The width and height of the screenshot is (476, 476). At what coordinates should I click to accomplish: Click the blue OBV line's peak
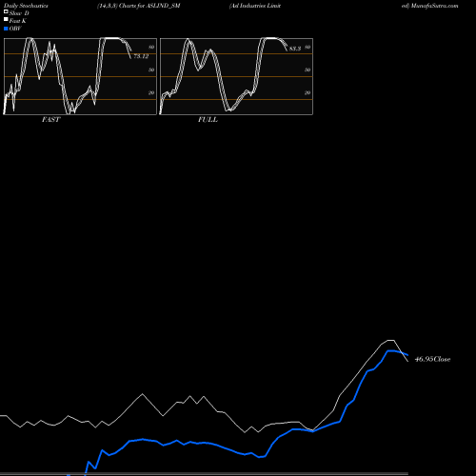tap(390, 351)
